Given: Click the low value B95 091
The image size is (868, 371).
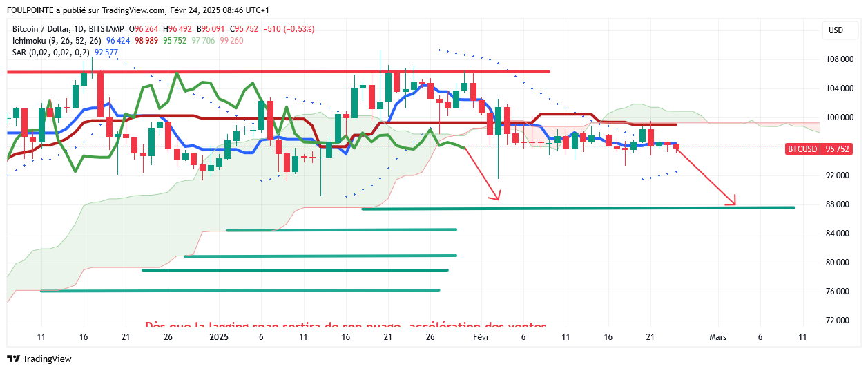Looking at the screenshot, I should (211, 29).
